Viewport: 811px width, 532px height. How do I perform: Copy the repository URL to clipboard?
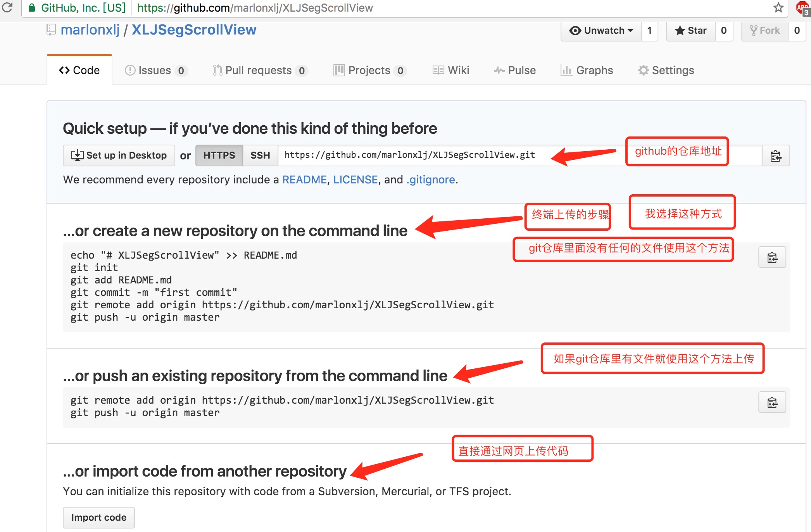coord(776,156)
